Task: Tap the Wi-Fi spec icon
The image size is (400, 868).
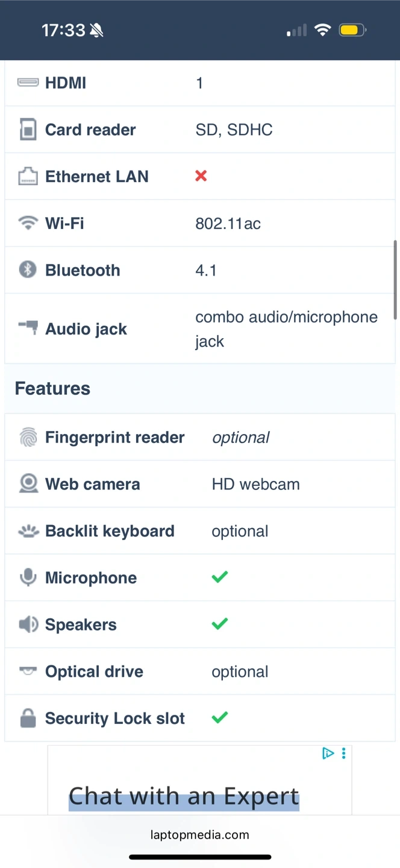Action: (x=28, y=223)
